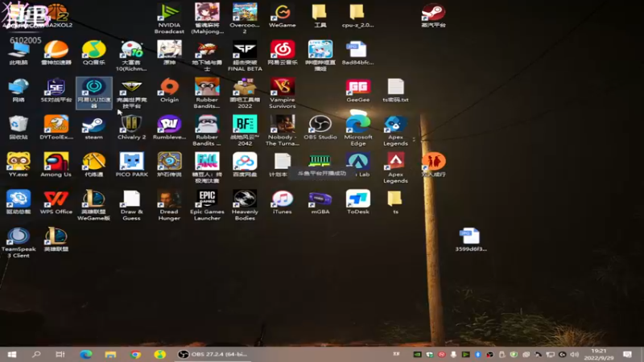
Task: Launch Battlefield 2042 shortcut
Action: point(245,130)
